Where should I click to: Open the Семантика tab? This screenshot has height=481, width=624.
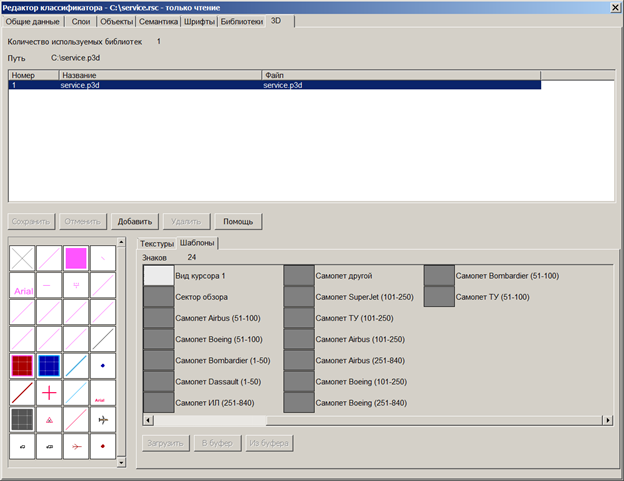click(158, 20)
